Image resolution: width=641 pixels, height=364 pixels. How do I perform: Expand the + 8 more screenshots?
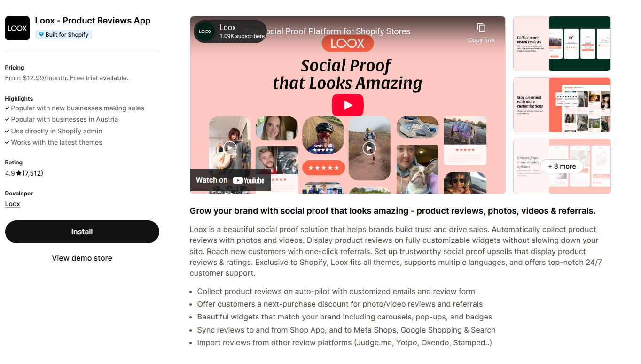(x=562, y=166)
